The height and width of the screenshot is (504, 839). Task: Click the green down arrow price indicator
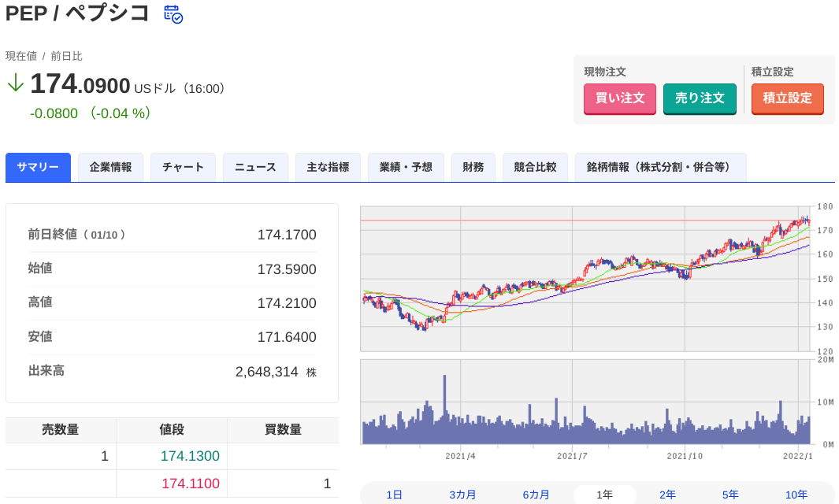click(15, 83)
